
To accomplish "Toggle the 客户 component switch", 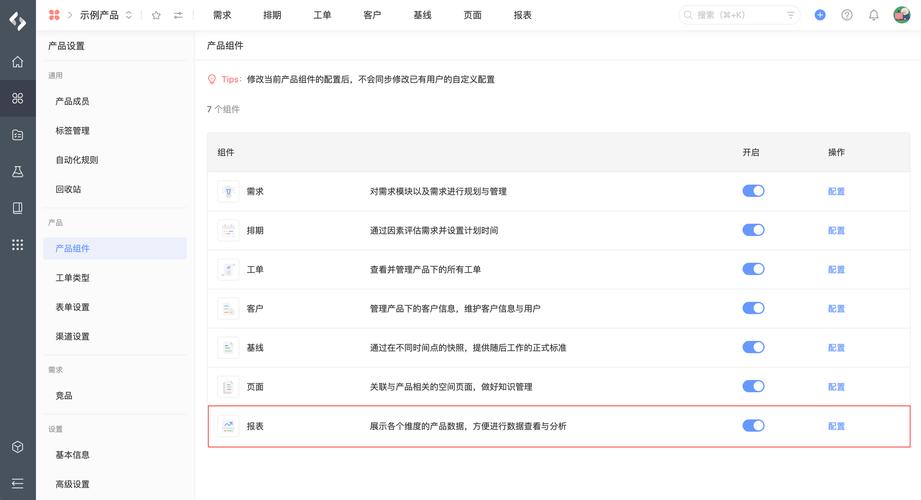I will (754, 308).
